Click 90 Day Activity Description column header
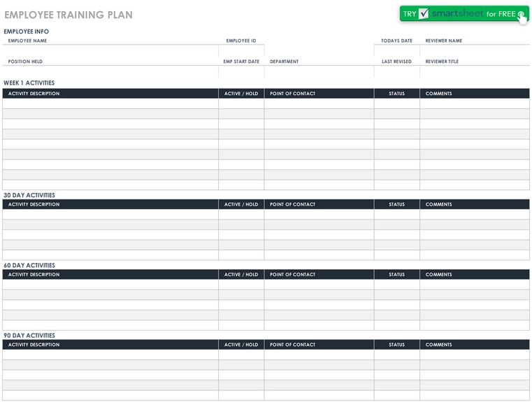The width and height of the screenshot is (532, 402). (110, 345)
